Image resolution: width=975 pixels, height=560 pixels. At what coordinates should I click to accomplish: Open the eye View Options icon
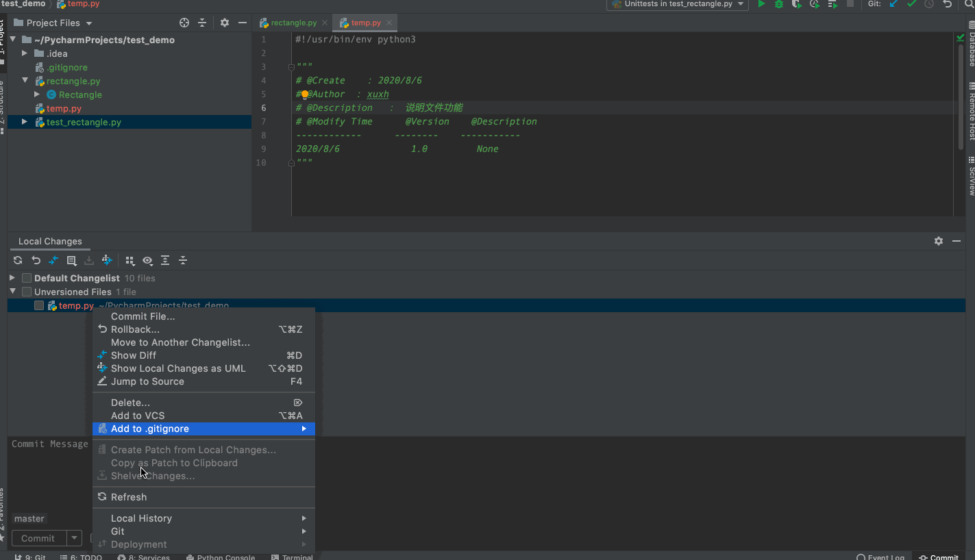click(x=147, y=260)
